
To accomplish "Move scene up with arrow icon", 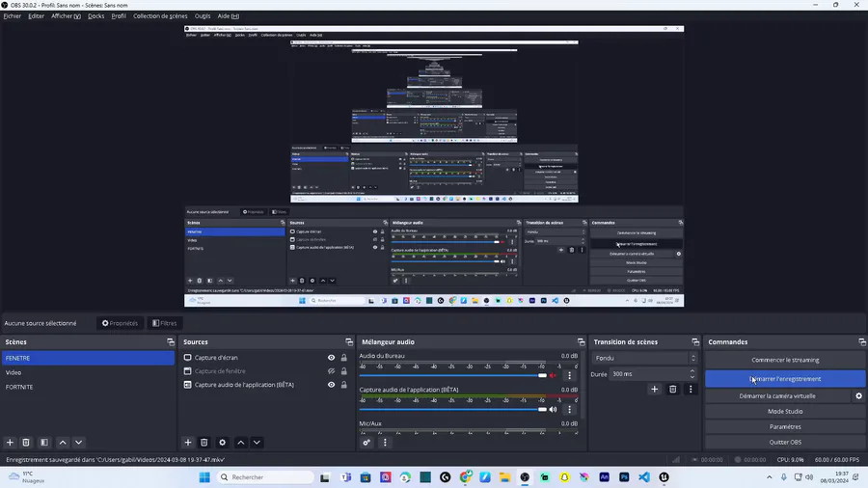I will [x=63, y=443].
